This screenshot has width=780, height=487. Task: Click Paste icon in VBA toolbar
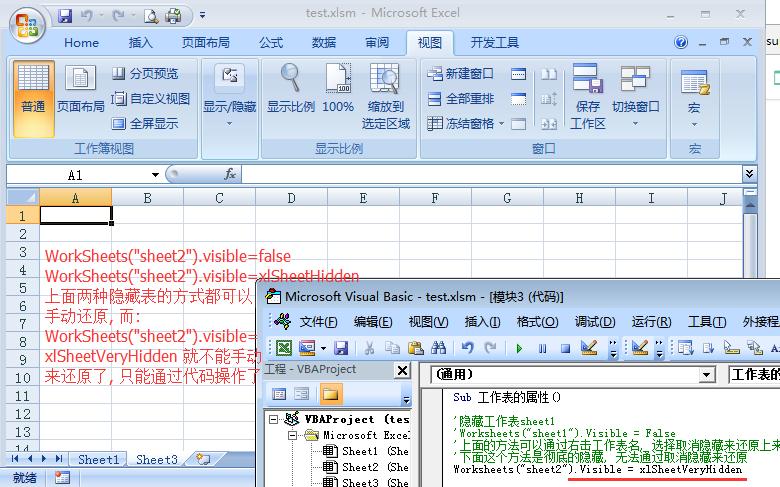pyautogui.click(x=415, y=348)
